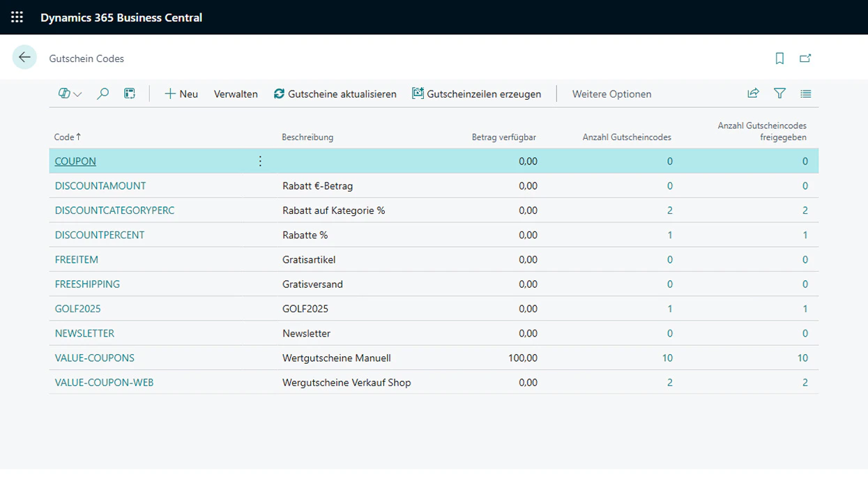
Task: Toggle the filter pane icon
Action: click(780, 93)
